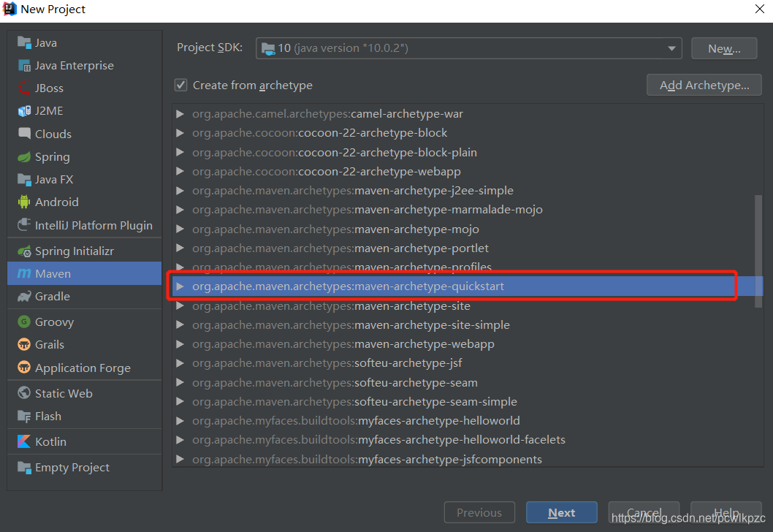Viewport: 773px width, 532px height.
Task: Choose Gradle in the project list
Action: coord(84,296)
